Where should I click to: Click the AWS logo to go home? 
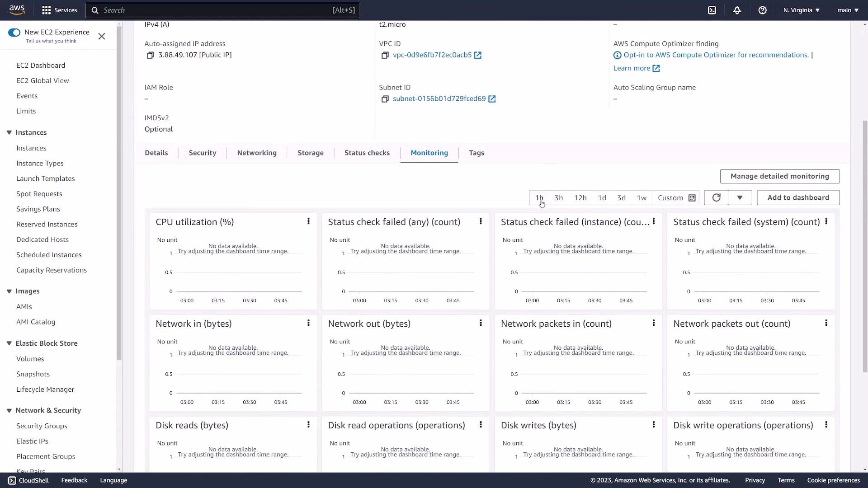click(17, 9)
